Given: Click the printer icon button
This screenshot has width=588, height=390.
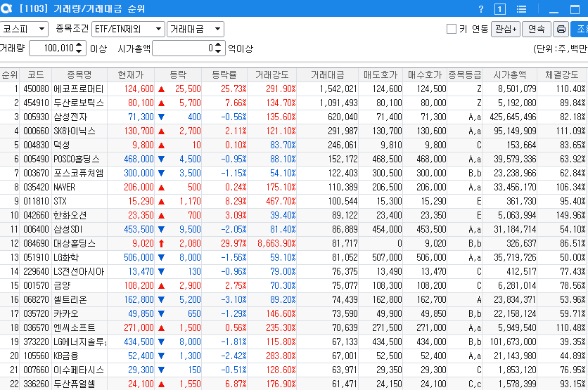Looking at the screenshot, I should (x=561, y=30).
